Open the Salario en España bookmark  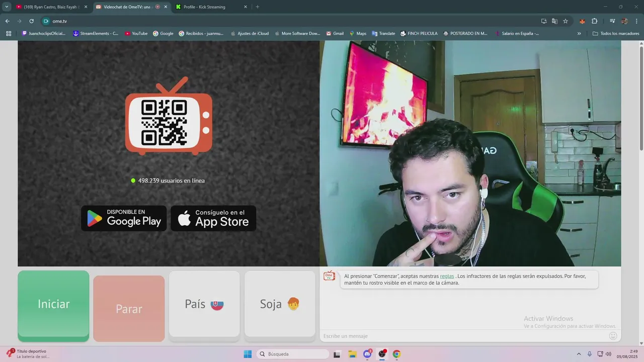pyautogui.click(x=517, y=34)
